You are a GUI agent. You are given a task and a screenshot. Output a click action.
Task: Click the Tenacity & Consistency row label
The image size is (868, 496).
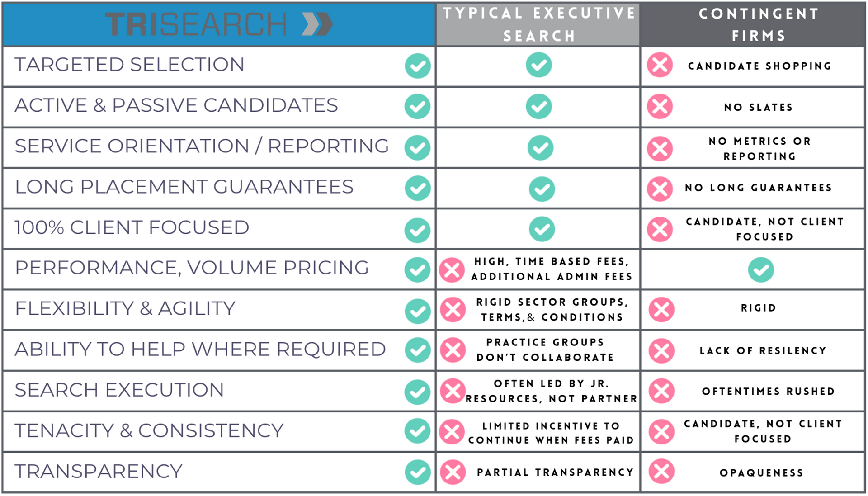pos(149,431)
